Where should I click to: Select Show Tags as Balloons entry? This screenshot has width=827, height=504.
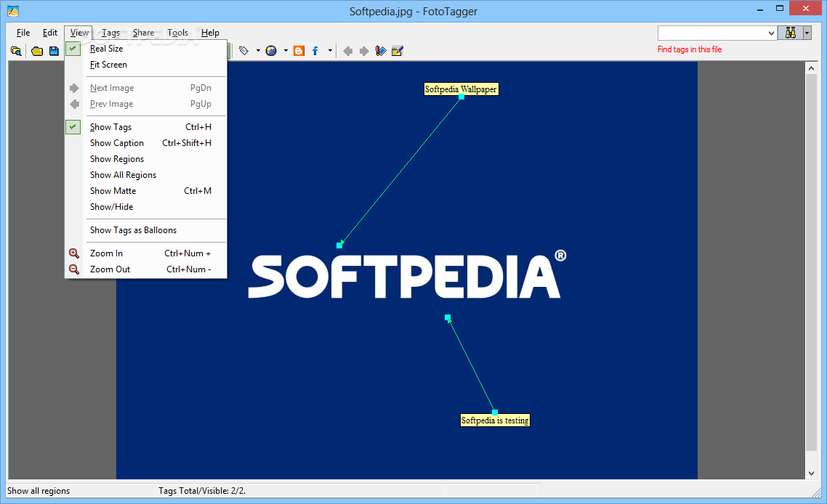(146, 230)
